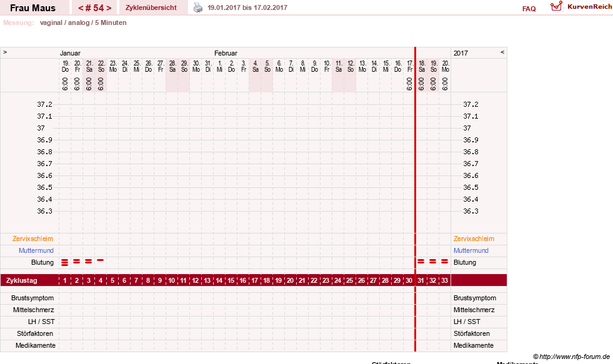Screen dimensions: 613x364
Task: Select cycle day 14 in Zyklustag row
Action: 219,280
